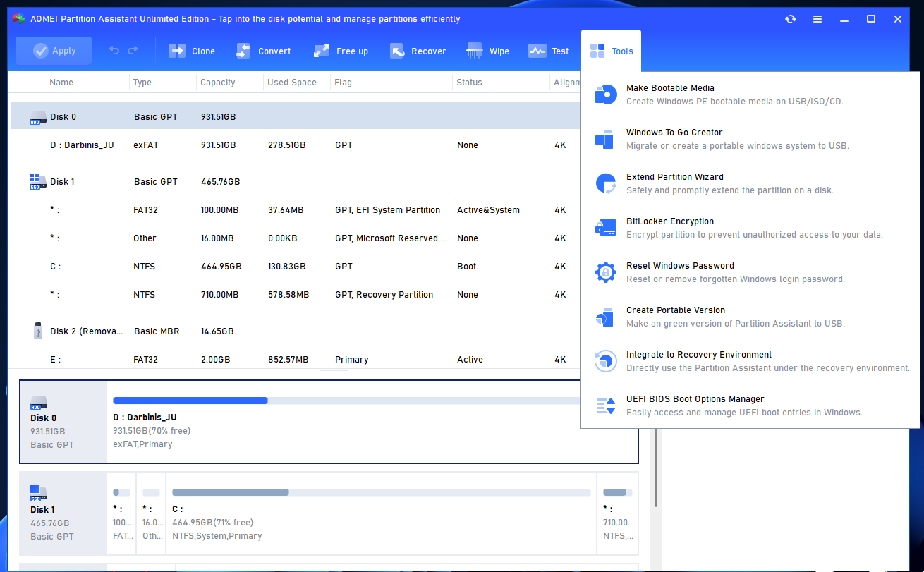This screenshot has width=924, height=572.
Task: Click the AOMEI app logo in title bar
Action: pyautogui.click(x=19, y=19)
